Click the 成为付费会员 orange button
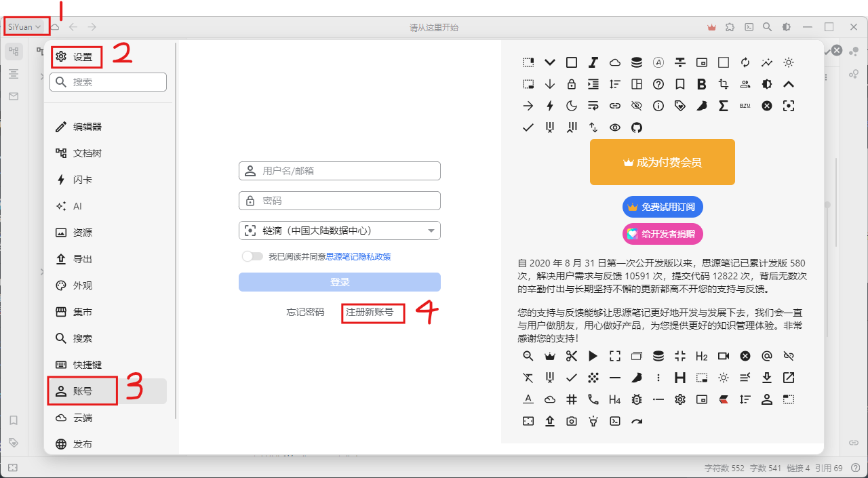Screen dimensions: 868x478 coord(663,162)
